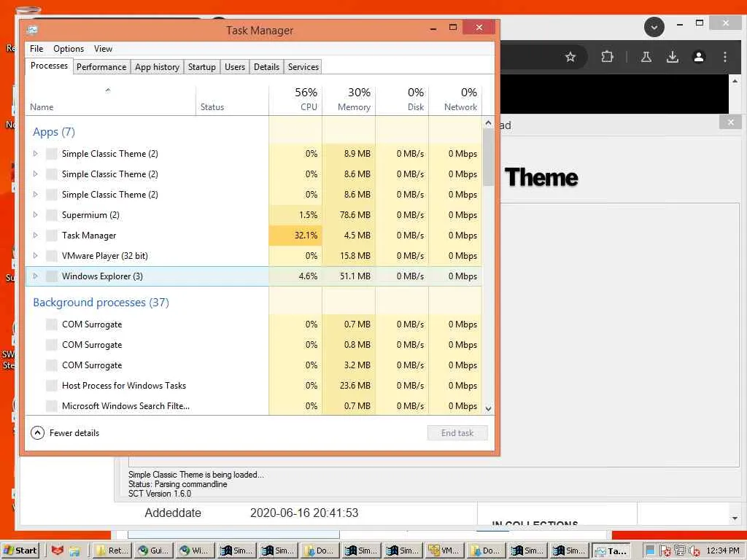The width and height of the screenshot is (747, 560).
Task: Click the Microsoft Windows Search Filter icon
Action: click(x=52, y=406)
